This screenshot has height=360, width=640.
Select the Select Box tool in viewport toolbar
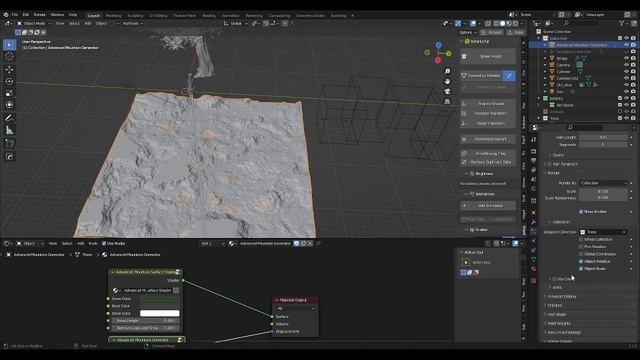click(9, 44)
